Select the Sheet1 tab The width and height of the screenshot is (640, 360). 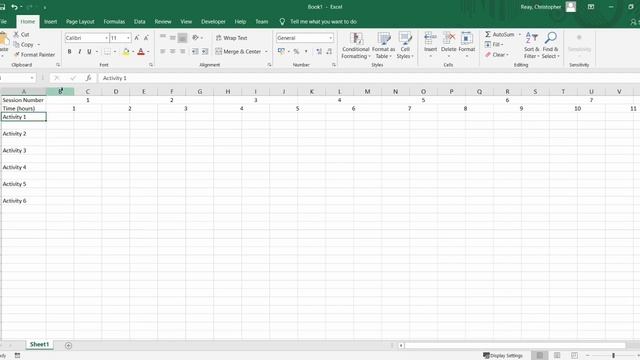39,344
